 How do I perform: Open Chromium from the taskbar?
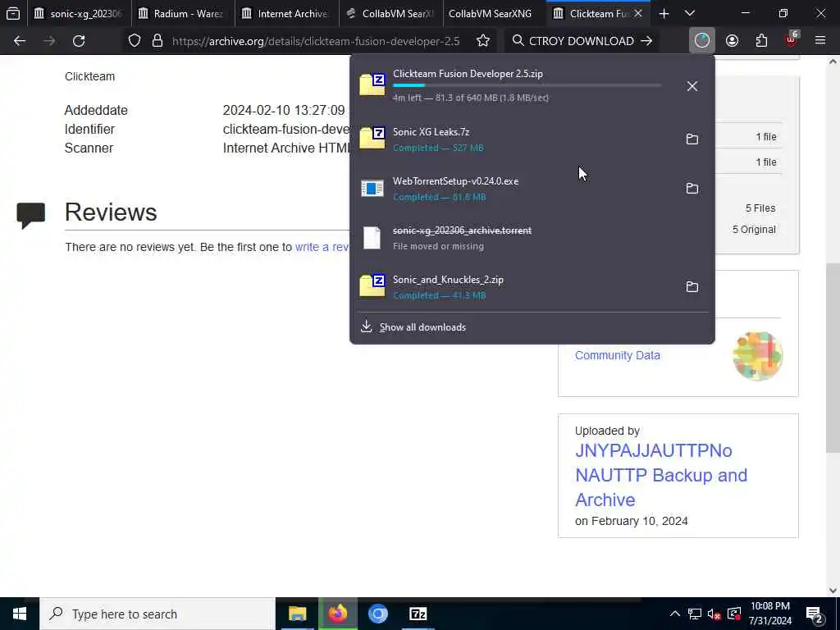[x=377, y=614]
